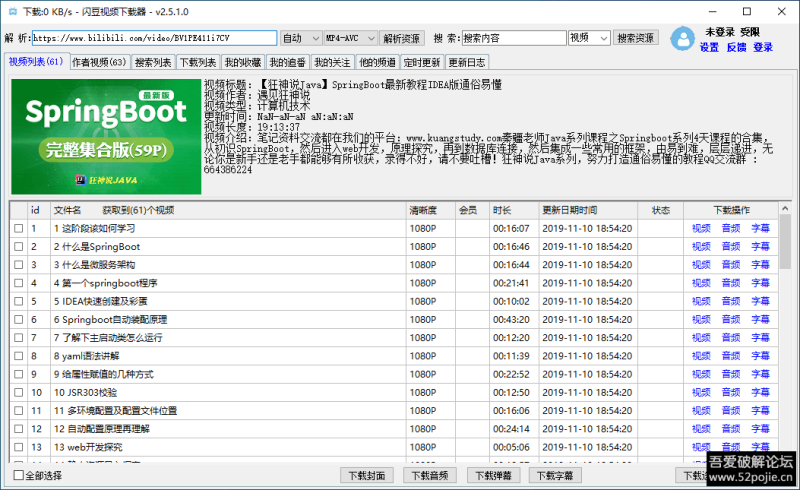
Task: Tick checkbox for row 1 这阶段该如何学习
Action: (19, 228)
